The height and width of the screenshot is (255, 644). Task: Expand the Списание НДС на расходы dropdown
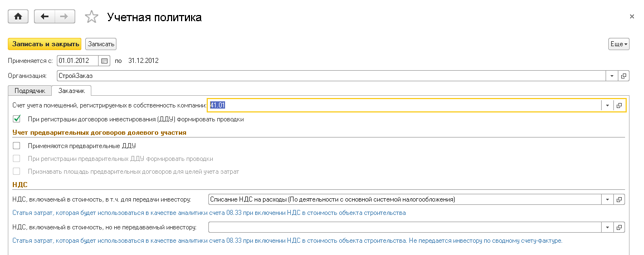click(x=606, y=199)
